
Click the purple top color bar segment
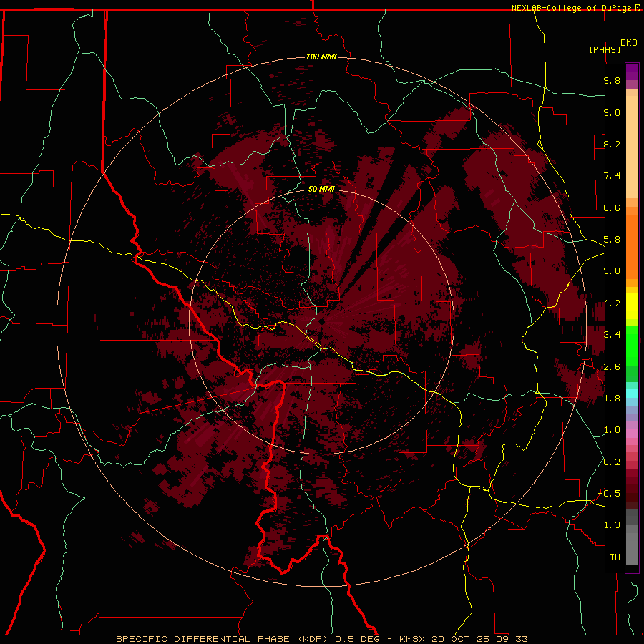click(x=632, y=72)
